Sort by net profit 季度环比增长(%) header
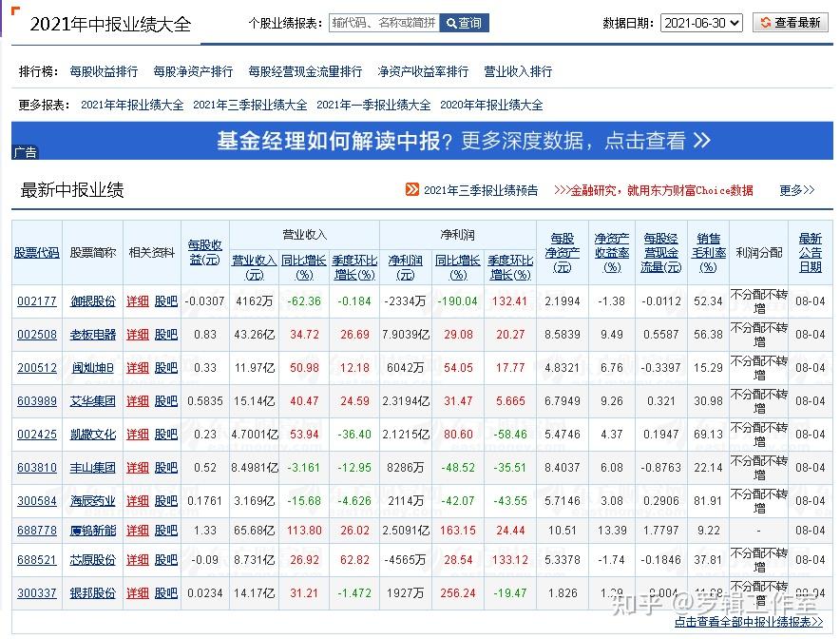This screenshot has width=840, height=639. point(510,267)
